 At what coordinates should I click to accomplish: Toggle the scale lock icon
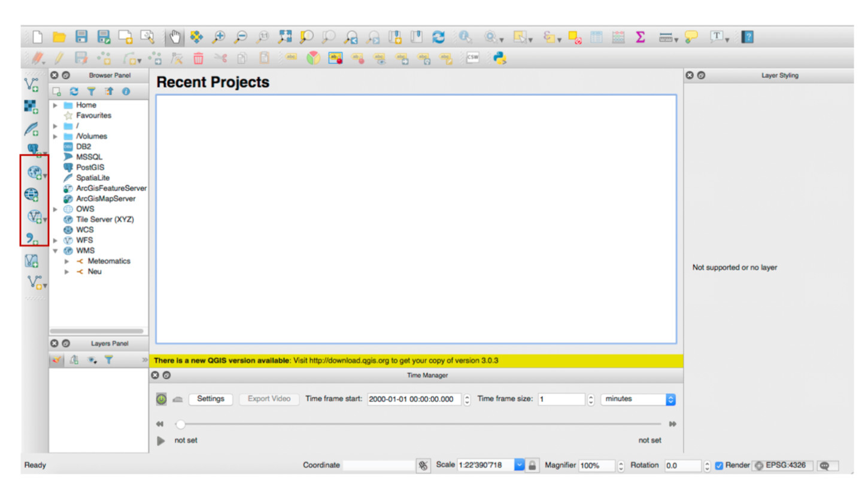pyautogui.click(x=532, y=465)
